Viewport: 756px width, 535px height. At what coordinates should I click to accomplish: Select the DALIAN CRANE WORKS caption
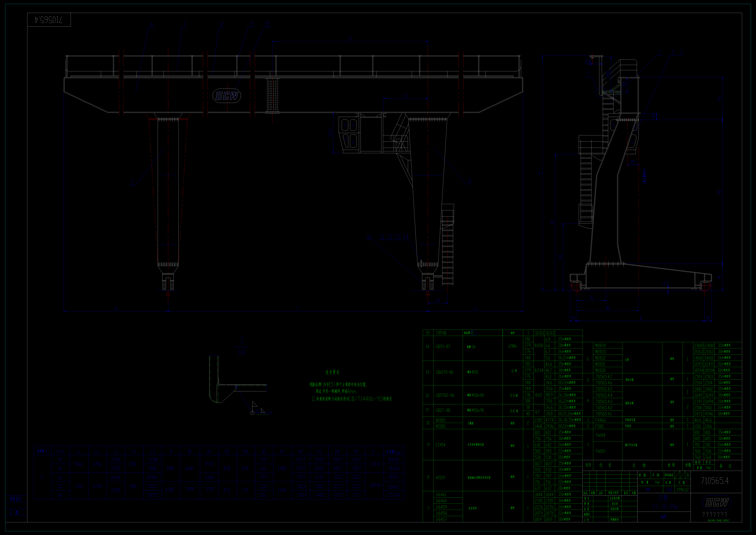[x=718, y=521]
